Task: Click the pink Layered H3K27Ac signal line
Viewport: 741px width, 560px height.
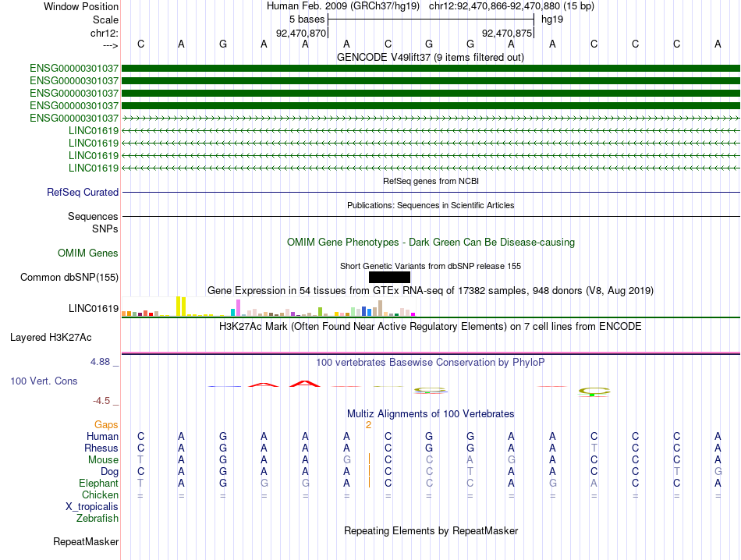Action: pos(431,353)
